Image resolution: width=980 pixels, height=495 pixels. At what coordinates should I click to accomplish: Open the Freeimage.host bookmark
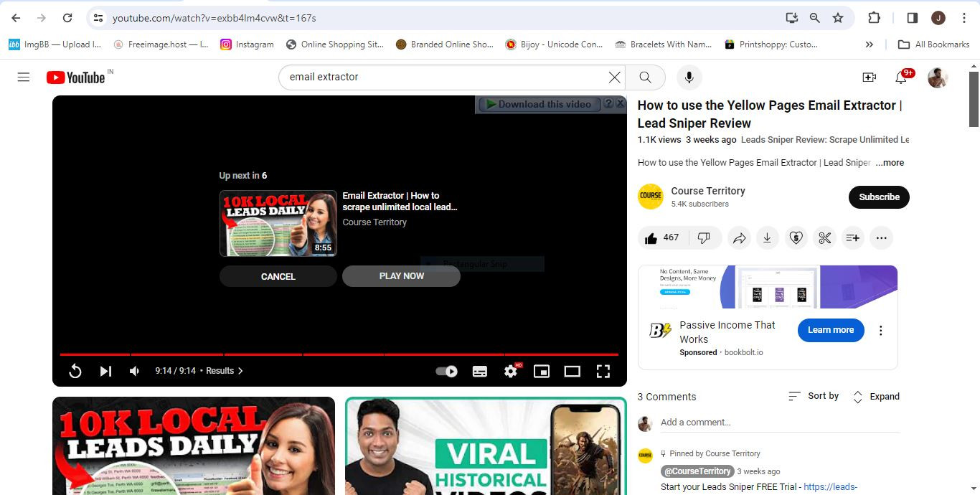(161, 44)
